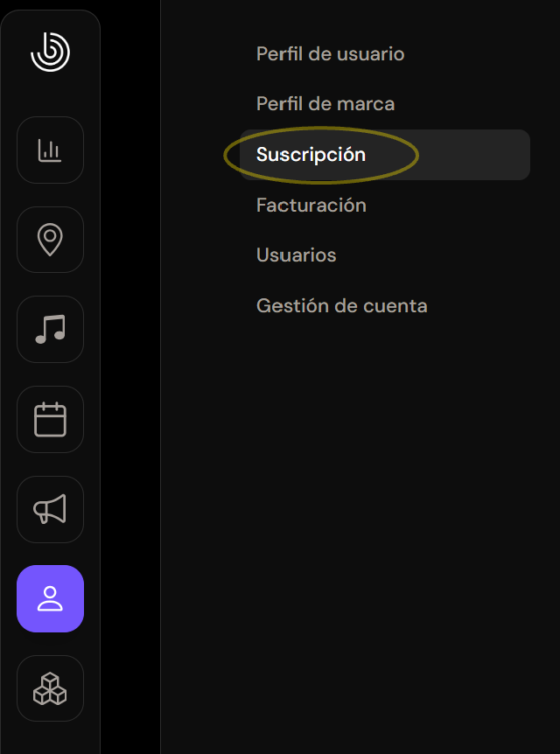560x754 pixels.
Task: Open the calendar scheduling section
Action: click(50, 419)
